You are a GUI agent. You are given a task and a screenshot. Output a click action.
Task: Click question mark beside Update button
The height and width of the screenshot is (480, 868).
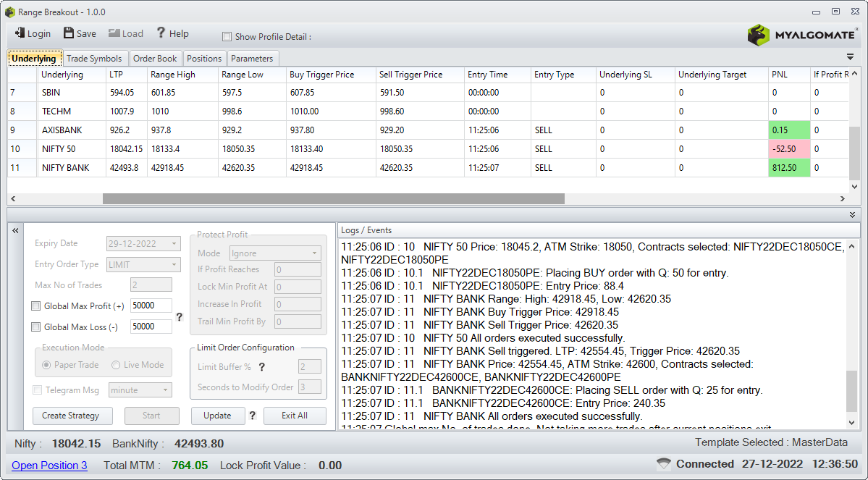pyautogui.click(x=253, y=416)
